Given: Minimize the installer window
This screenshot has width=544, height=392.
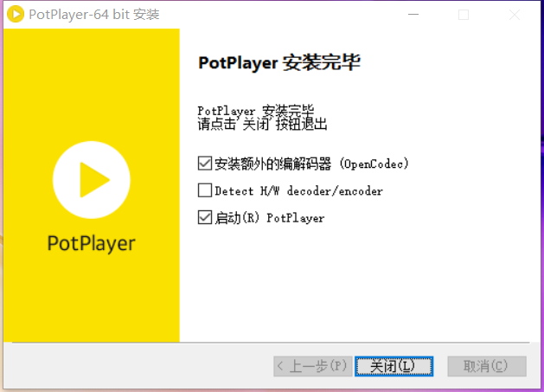Looking at the screenshot, I should coord(413,15).
